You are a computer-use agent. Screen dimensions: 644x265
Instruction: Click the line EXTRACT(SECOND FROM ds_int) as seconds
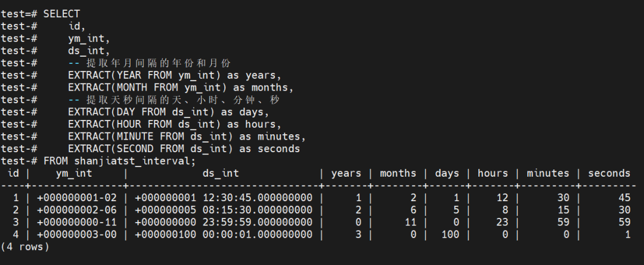[184, 149]
